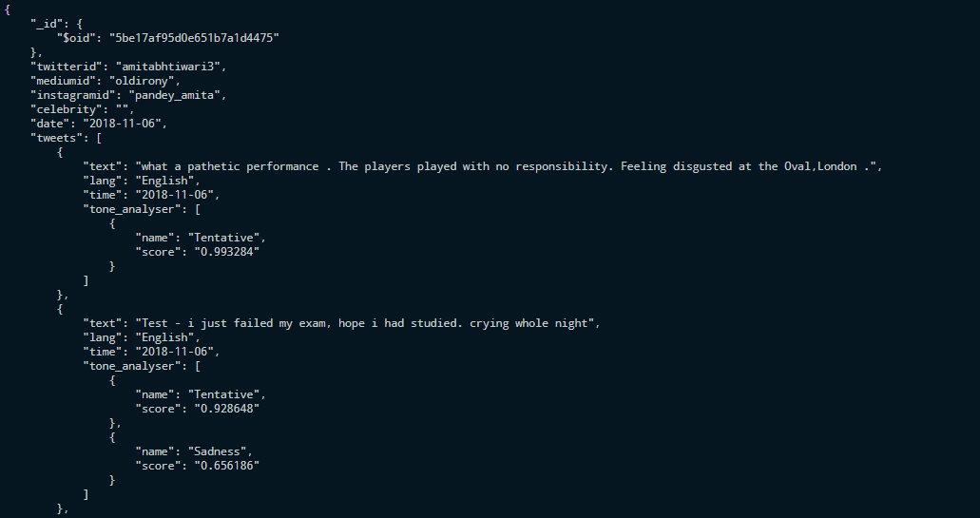Click the opening curly brace at top
Viewport: 980px width, 518px height.
pos(8,10)
